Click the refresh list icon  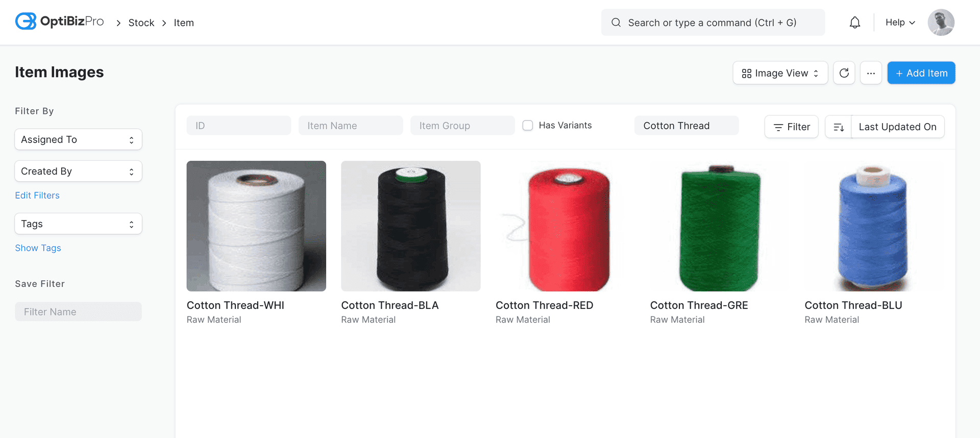(x=844, y=73)
